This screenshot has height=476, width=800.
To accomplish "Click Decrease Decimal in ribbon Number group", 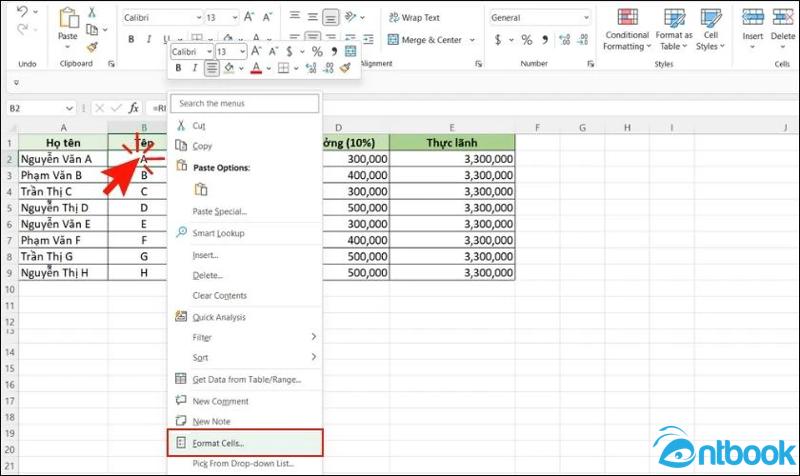I will (x=583, y=39).
